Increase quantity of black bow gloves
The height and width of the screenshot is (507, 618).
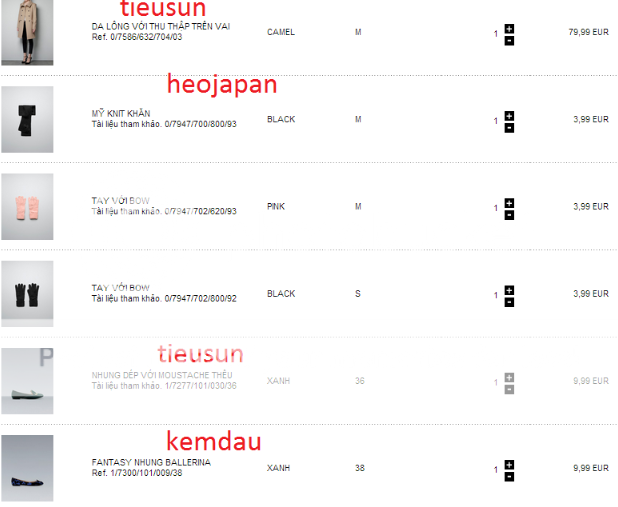pyautogui.click(x=509, y=289)
